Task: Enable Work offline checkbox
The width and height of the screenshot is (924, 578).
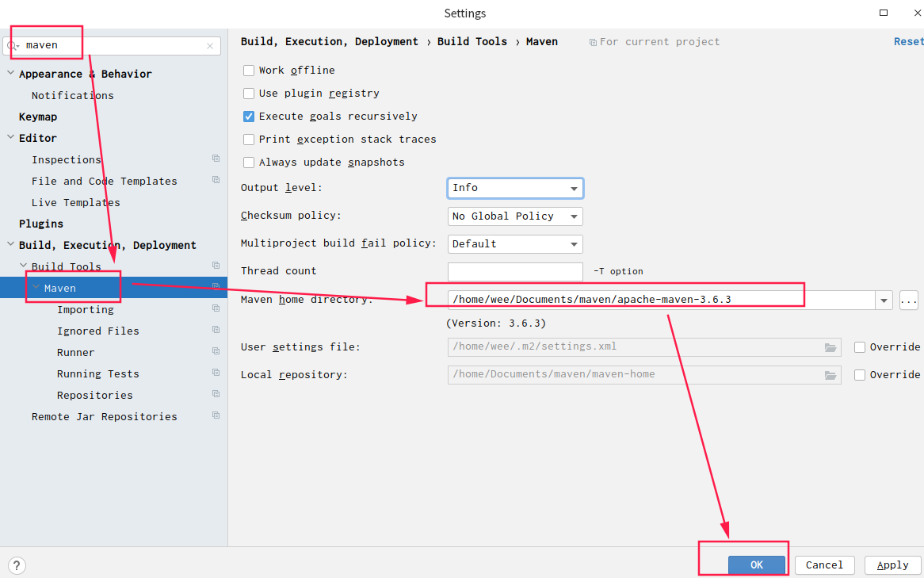Action: (249, 71)
